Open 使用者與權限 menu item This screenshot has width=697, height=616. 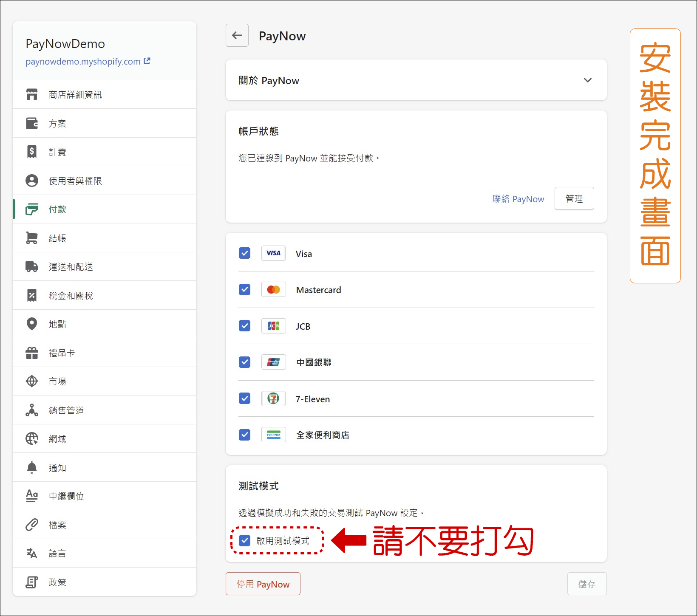(105, 181)
